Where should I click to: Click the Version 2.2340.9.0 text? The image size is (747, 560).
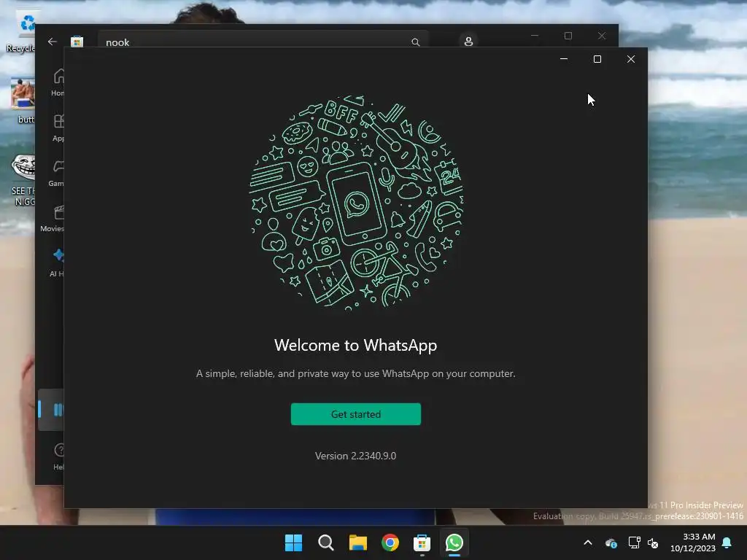coord(355,456)
